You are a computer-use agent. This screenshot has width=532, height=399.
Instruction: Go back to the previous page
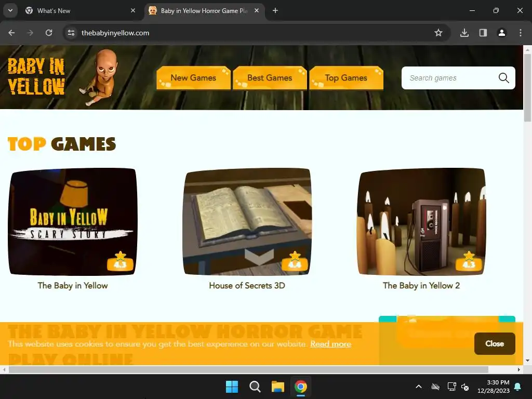click(x=11, y=33)
